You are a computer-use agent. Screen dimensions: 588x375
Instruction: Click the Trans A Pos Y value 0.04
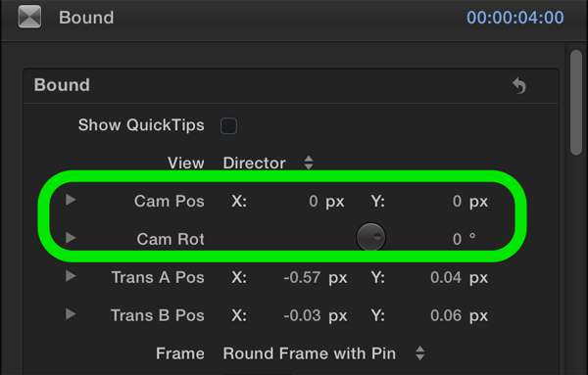click(446, 278)
